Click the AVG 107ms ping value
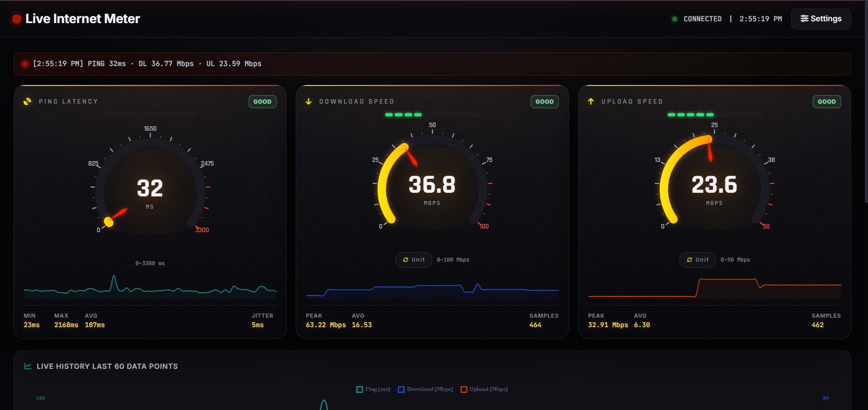The image size is (868, 410). pyautogui.click(x=95, y=325)
